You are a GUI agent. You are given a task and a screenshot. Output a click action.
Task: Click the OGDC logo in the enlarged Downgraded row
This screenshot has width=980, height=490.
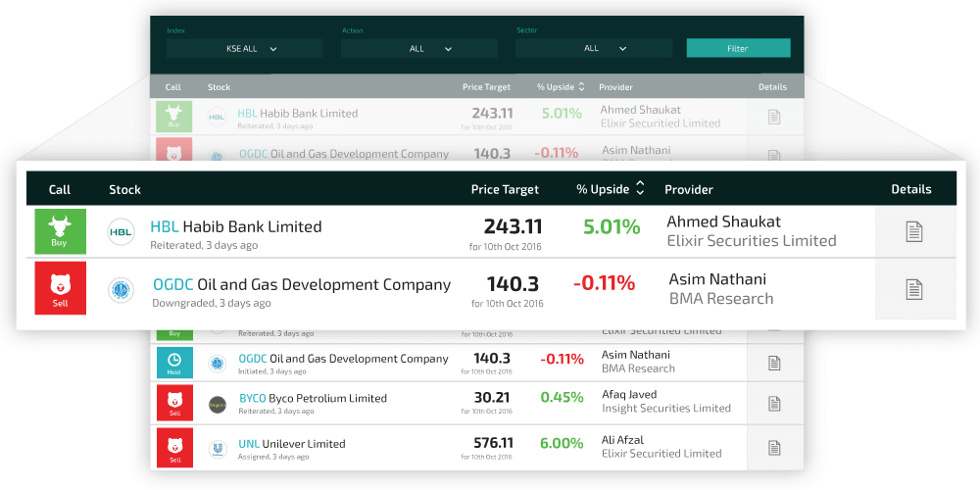pyautogui.click(x=122, y=291)
